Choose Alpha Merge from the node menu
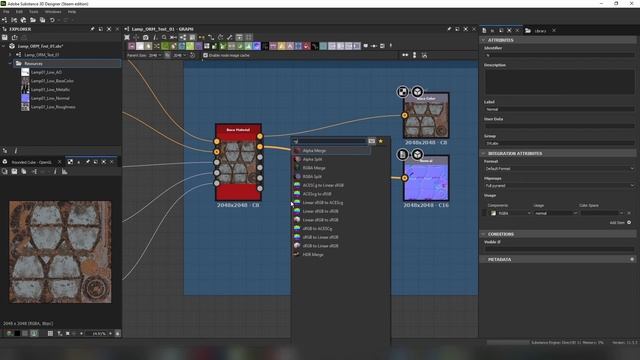The image size is (640, 360). click(331, 151)
